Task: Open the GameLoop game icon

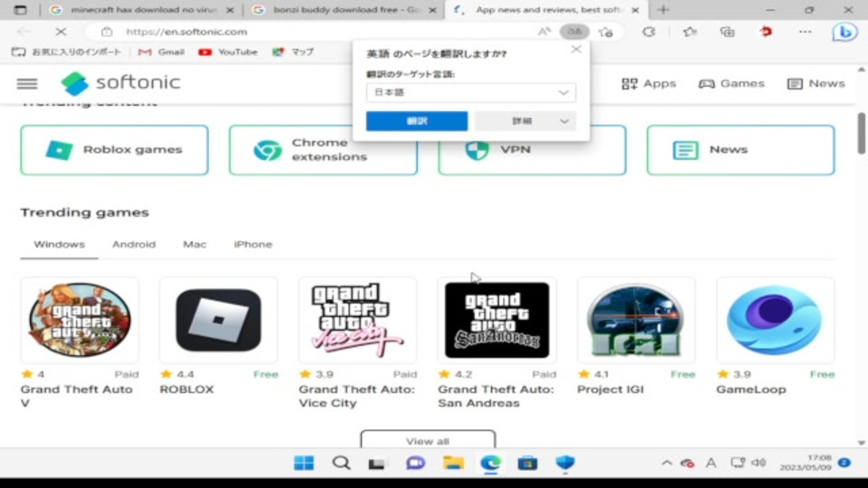Action: coord(775,320)
